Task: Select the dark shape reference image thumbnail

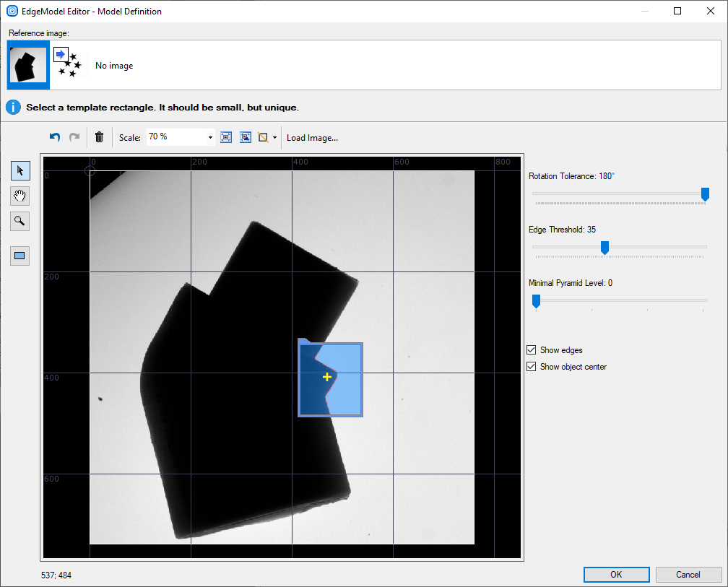Action: 28,65
